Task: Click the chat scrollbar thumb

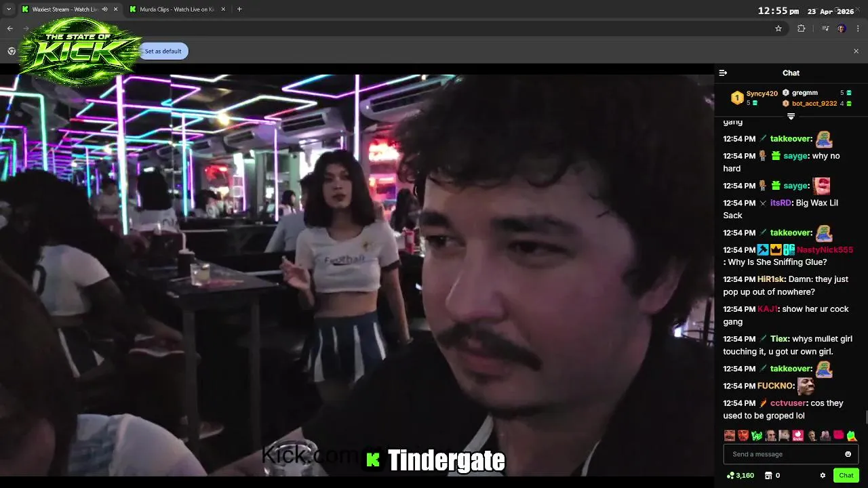Action: click(x=866, y=418)
